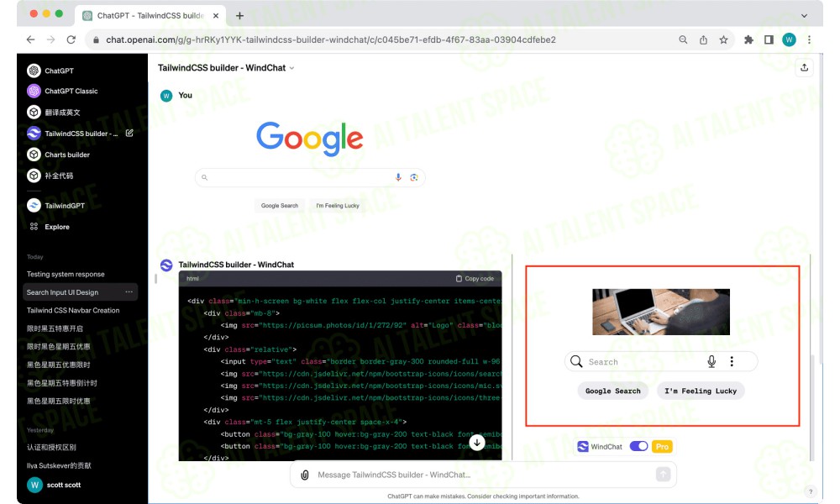Open the Tailwind CSS Navbar Creation chat

pos(73,310)
